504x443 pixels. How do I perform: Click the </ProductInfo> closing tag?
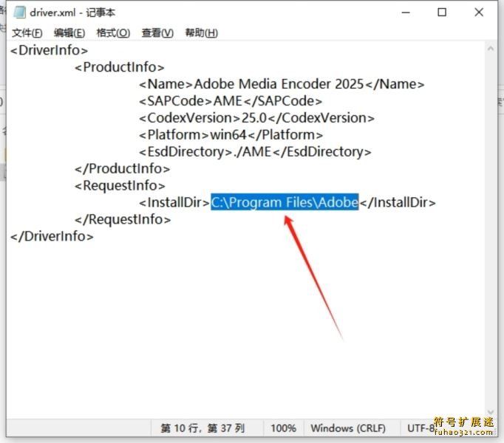[x=122, y=168]
